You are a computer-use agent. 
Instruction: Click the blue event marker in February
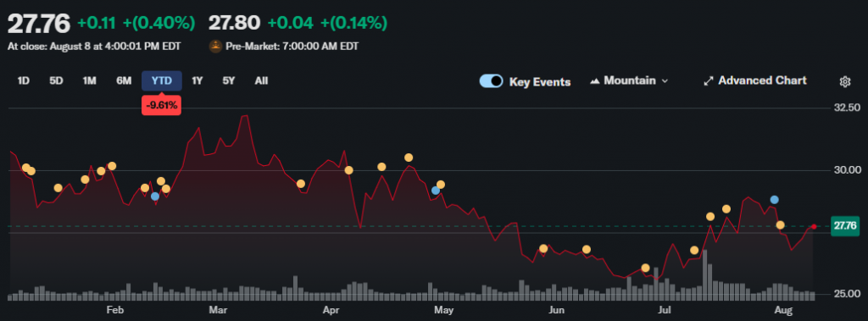coord(155,196)
